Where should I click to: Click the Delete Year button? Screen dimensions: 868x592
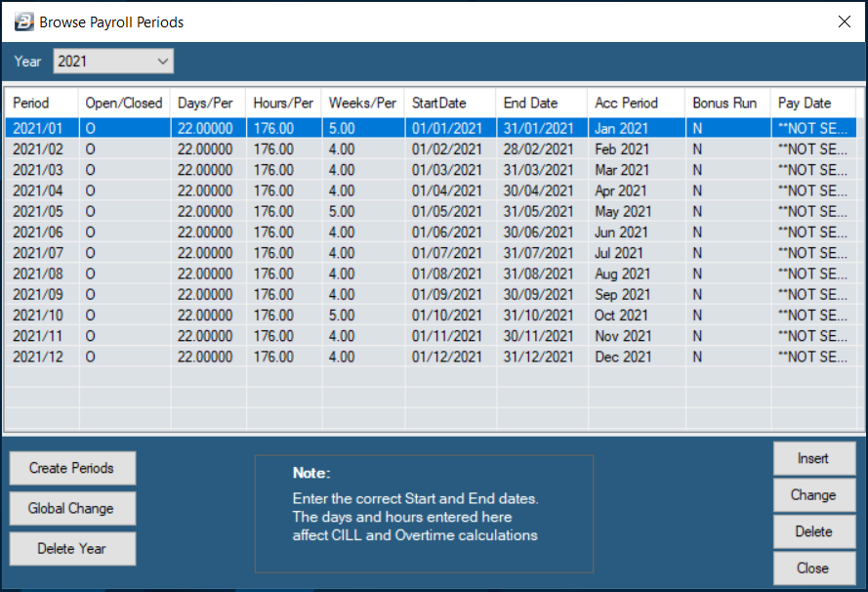click(x=72, y=549)
